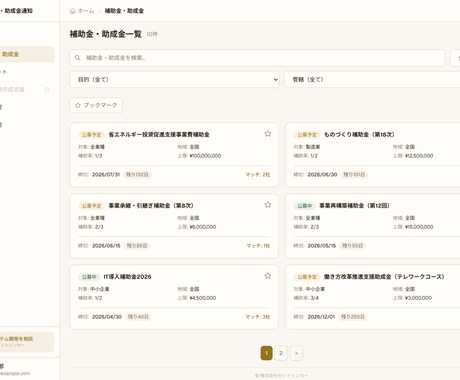Image resolution: width=460 pixels, height=380 pixels.
Task: Click the 補助金・助成金一覧 page heading
Action: click(x=106, y=34)
